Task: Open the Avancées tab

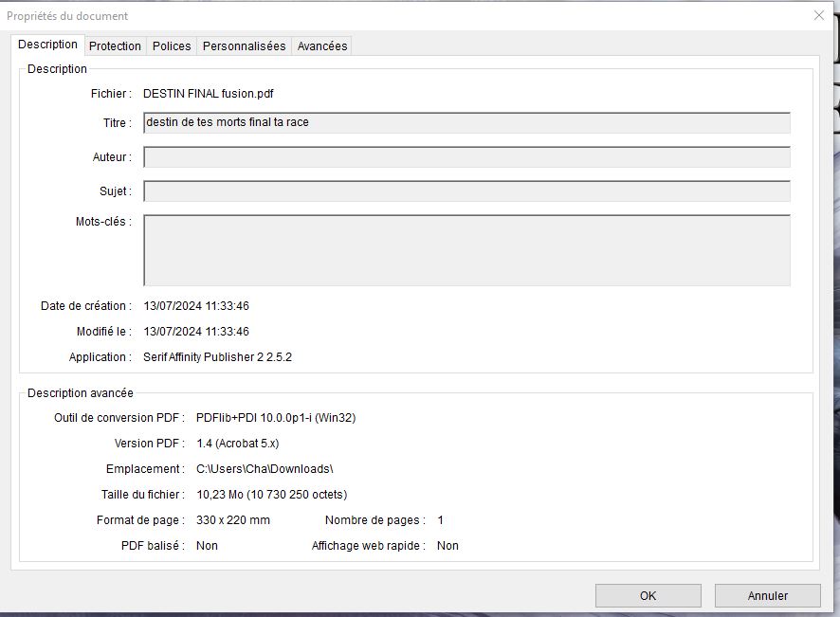Action: click(322, 46)
